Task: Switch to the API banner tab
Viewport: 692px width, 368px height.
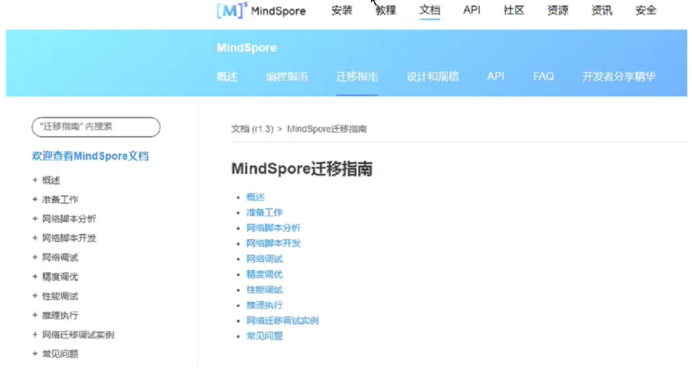Action: (496, 76)
